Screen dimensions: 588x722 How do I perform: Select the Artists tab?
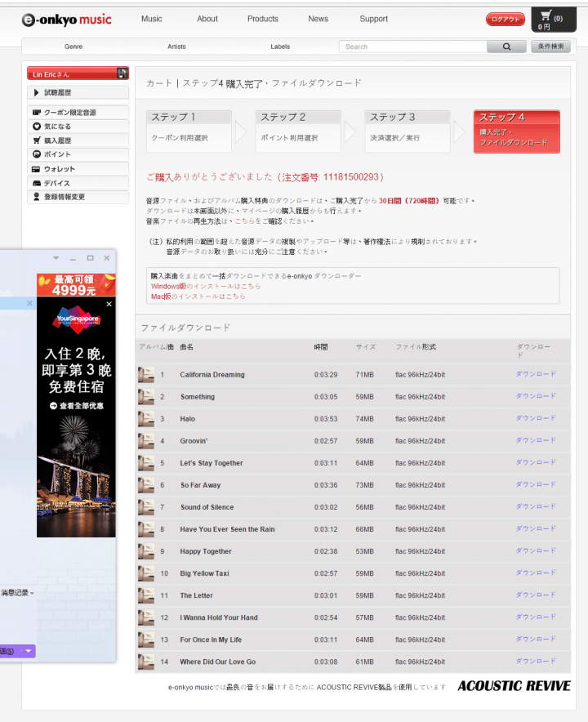[x=177, y=47]
